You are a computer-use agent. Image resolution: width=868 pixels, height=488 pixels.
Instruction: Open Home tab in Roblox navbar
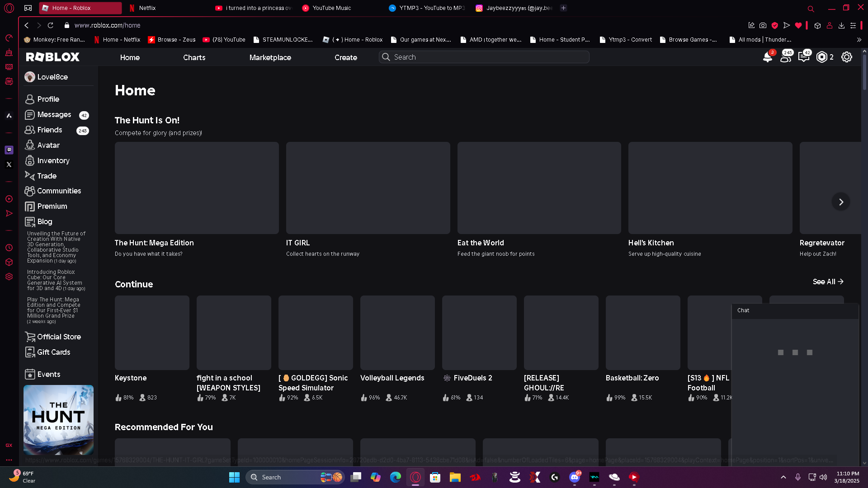click(130, 57)
